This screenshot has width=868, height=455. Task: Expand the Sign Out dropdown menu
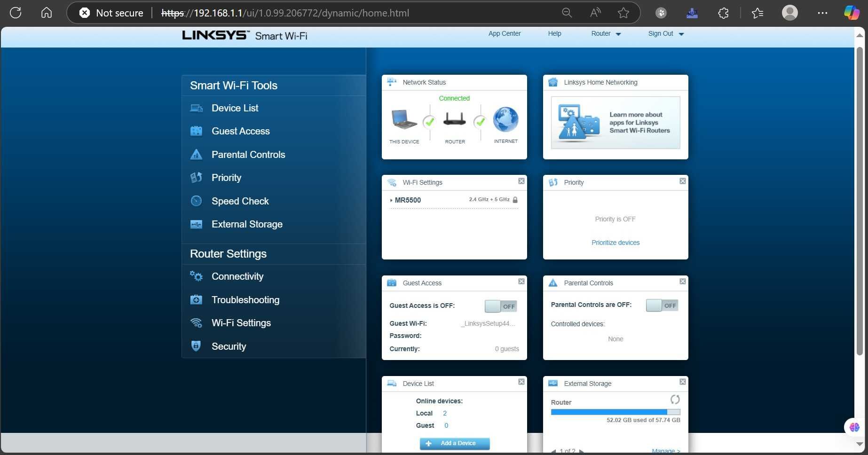coord(666,34)
